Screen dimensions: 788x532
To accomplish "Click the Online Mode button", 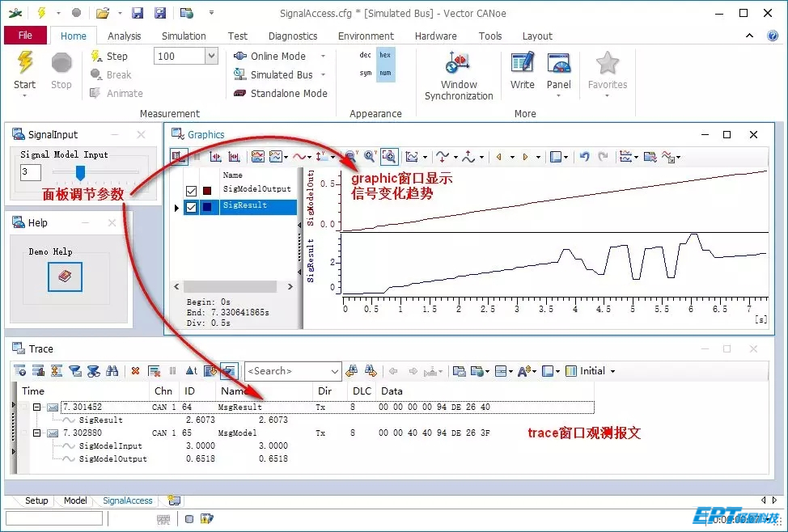I will click(x=271, y=56).
